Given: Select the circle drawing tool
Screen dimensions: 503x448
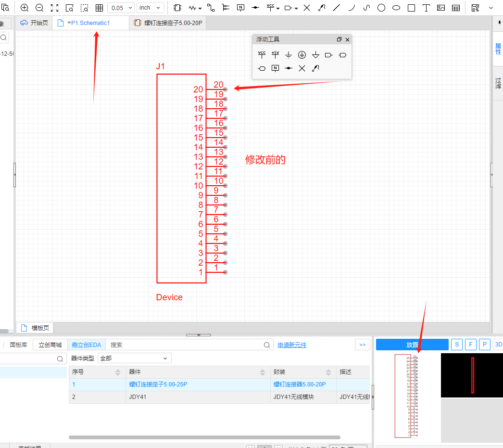Looking at the screenshot, I should coord(381,8).
